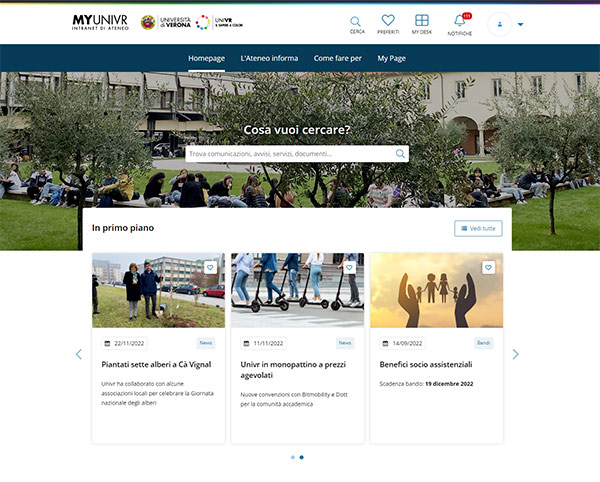The height and width of the screenshot is (482, 600).
Task: Click the Trova comunicazioni search input field
Action: point(289,154)
